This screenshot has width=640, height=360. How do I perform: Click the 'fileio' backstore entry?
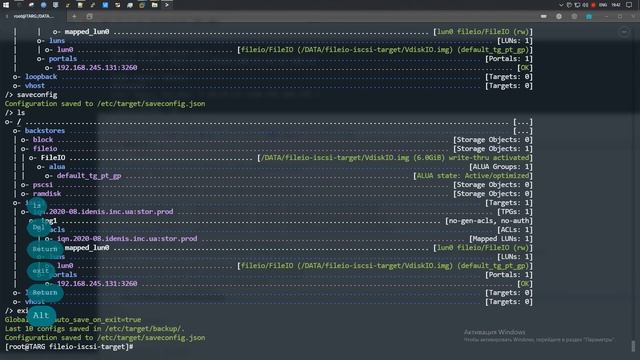pos(45,149)
